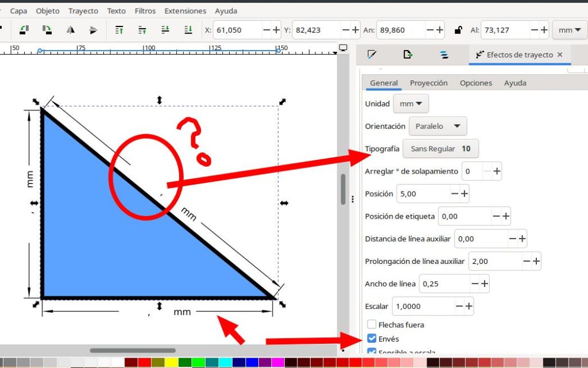Open the toolbar mm units dropdown
The width and height of the screenshot is (588, 368).
tap(569, 30)
